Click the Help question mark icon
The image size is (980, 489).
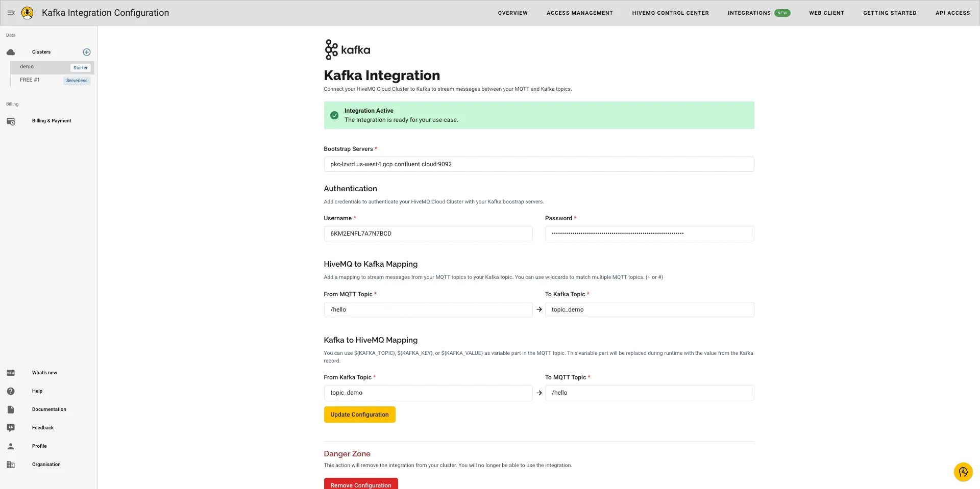pos(11,391)
